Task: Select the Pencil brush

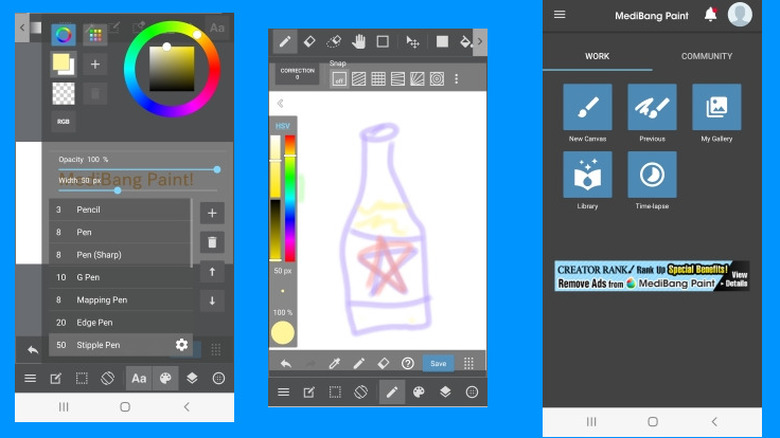Action: click(120, 210)
